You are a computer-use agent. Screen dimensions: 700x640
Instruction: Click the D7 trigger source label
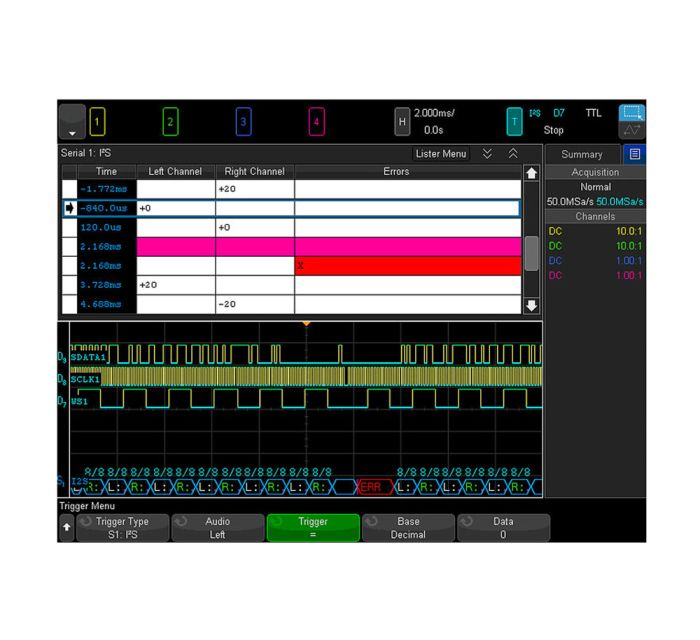coord(558,113)
